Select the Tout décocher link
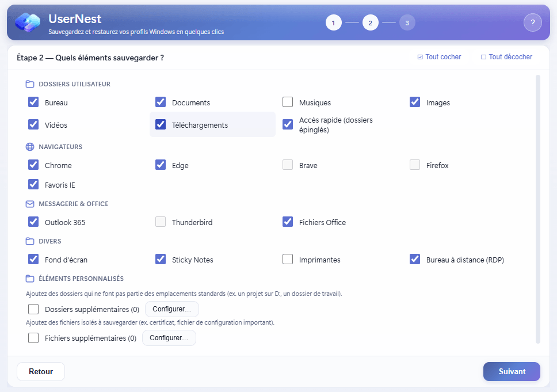557x392 pixels. coord(511,56)
